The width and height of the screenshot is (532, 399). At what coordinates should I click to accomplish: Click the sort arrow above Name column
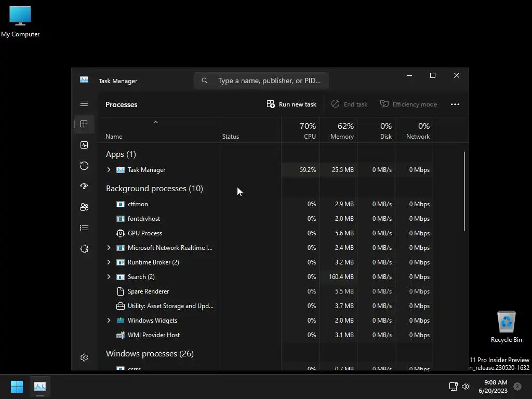[x=155, y=122]
